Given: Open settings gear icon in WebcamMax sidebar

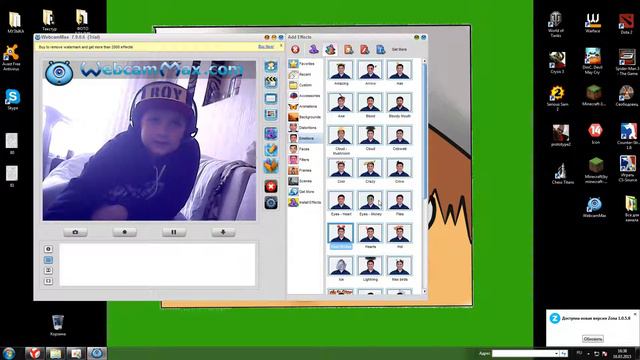Looking at the screenshot, I should [x=271, y=202].
